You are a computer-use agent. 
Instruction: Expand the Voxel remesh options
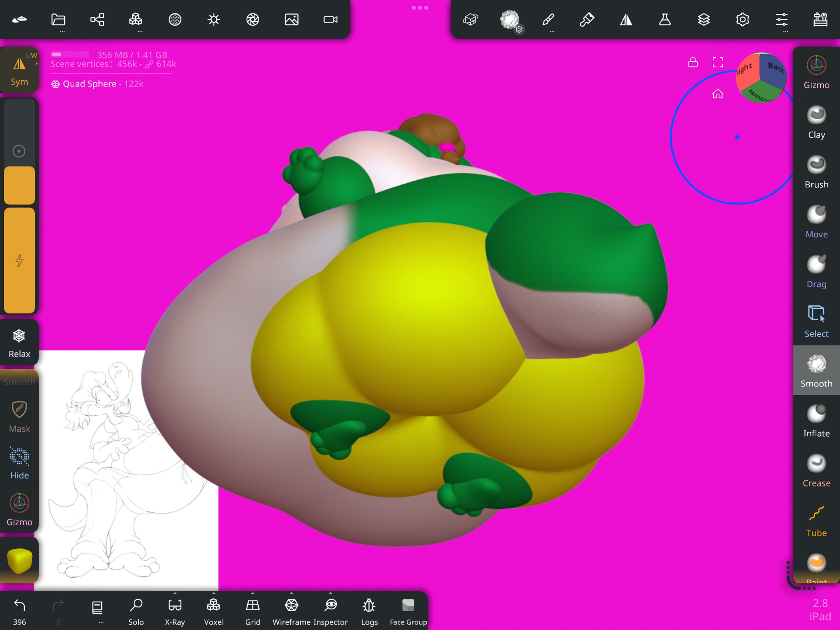click(x=214, y=594)
